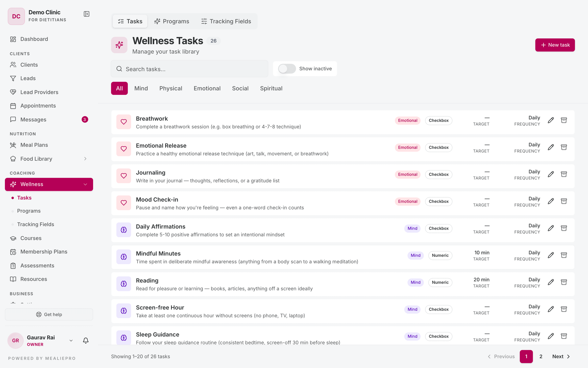Click the Emotional tag on Journaling row

point(408,175)
